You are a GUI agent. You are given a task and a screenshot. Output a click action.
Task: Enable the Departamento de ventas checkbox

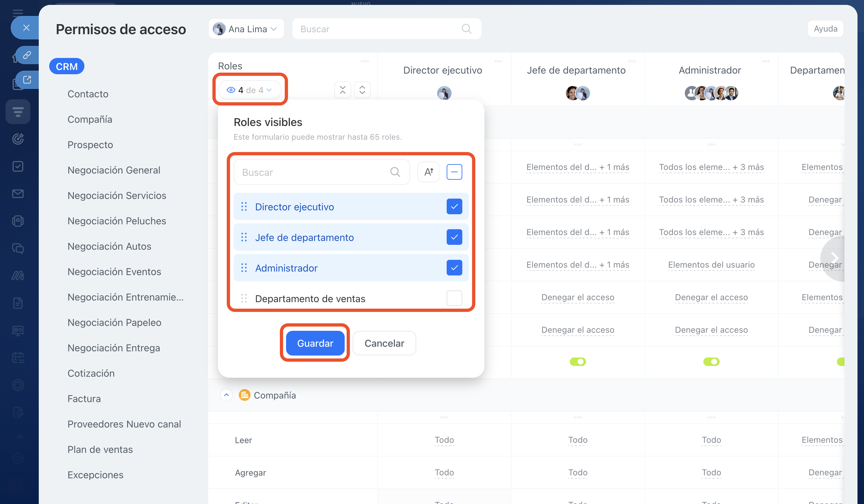(x=454, y=298)
